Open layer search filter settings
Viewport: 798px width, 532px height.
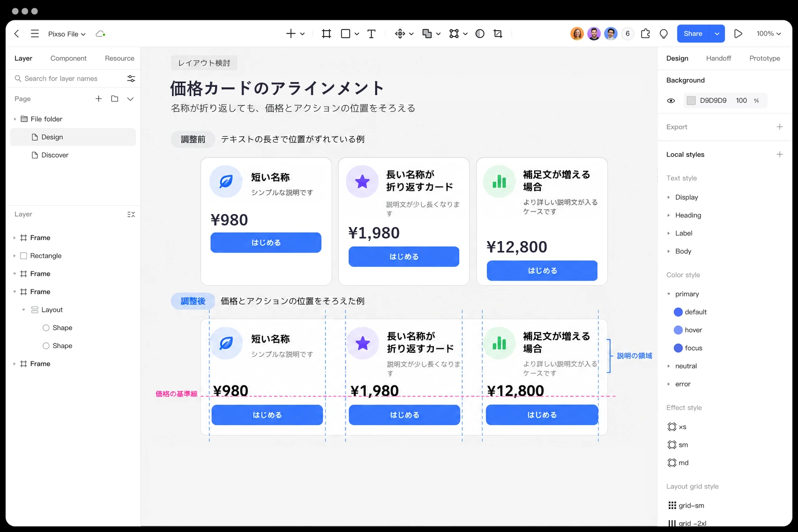131,78
